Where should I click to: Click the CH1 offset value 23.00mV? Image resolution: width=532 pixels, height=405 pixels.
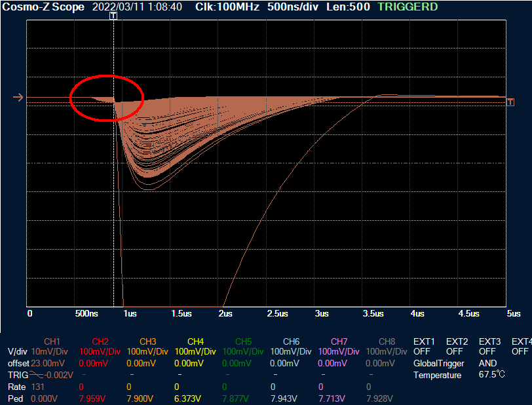[x=48, y=363]
